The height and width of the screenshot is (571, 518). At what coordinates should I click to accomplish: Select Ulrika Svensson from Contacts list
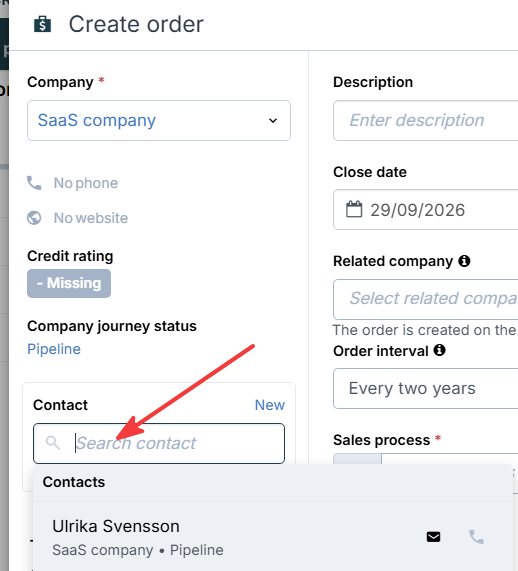tap(272, 537)
